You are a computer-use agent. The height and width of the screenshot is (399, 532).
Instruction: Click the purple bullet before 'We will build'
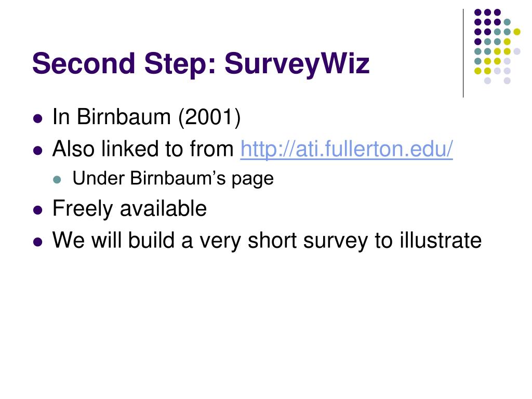38,242
